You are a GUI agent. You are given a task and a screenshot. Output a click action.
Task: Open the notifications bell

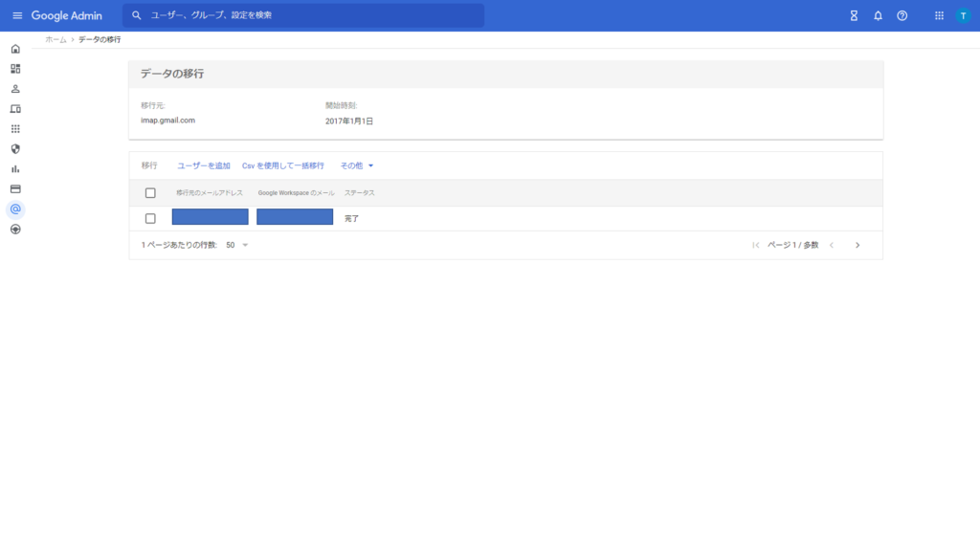[x=879, y=15]
